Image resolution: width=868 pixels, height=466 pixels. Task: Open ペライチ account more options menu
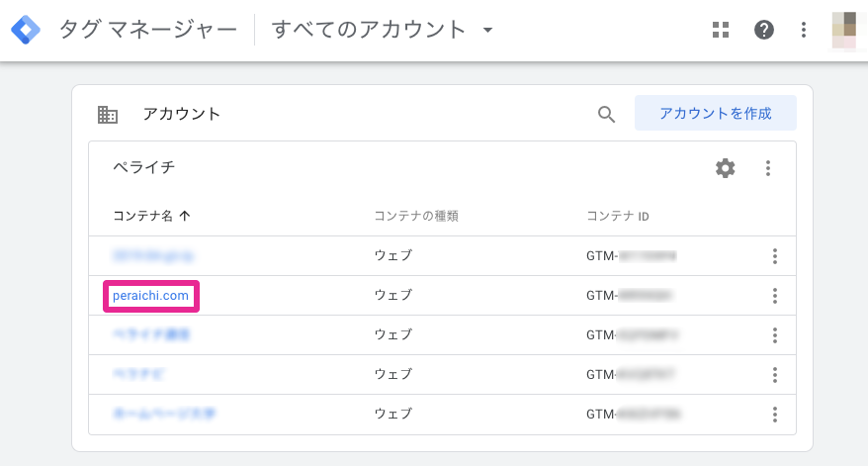click(768, 168)
